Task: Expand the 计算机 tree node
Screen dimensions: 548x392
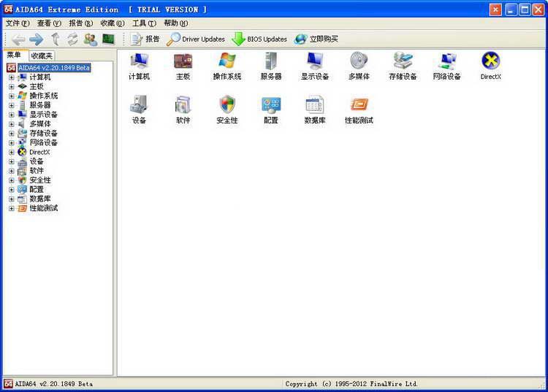Action: click(12, 77)
